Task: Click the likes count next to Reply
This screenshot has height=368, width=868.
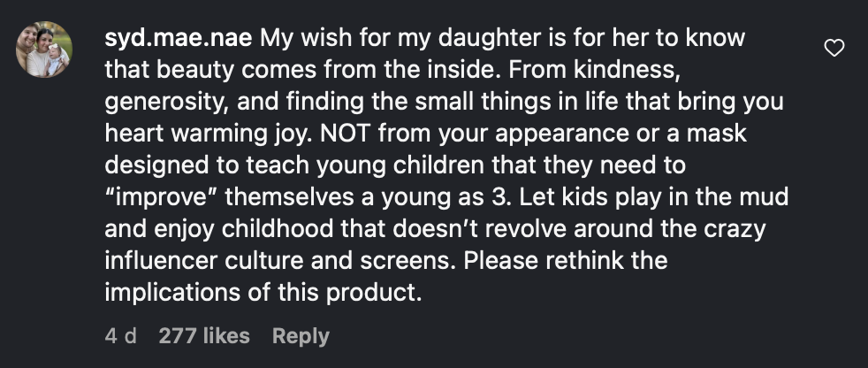Action: 204,336
